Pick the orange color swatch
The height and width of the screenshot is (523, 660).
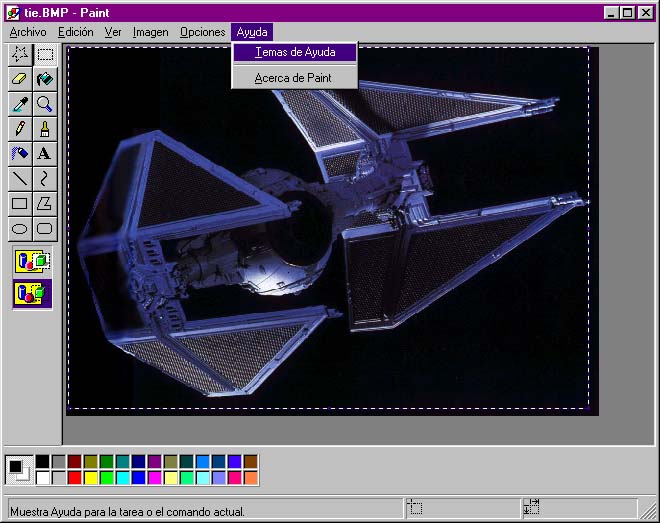point(250,478)
